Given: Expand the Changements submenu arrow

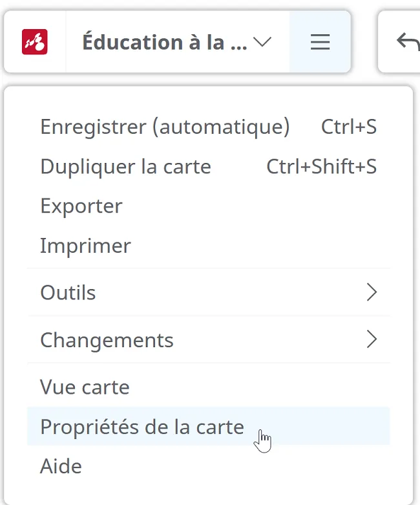Looking at the screenshot, I should [x=372, y=339].
